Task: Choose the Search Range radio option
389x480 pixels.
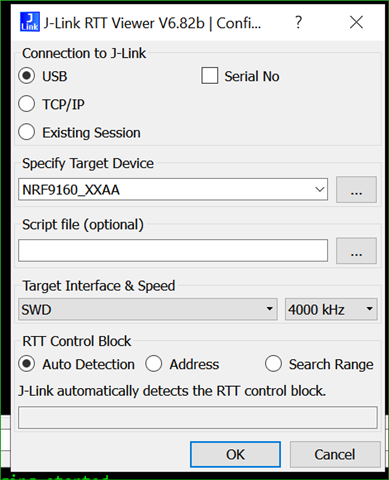Action: click(x=273, y=364)
